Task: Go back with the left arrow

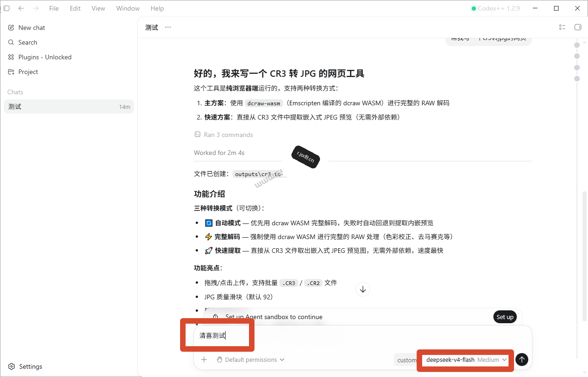Action: (x=21, y=8)
